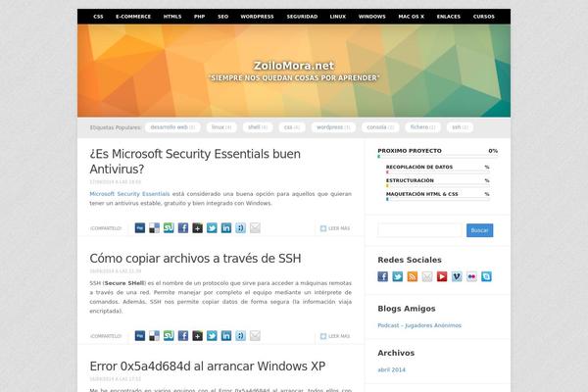Select the 'shell' popular tag
Viewport: 588px width, 392px height.
[258, 127]
